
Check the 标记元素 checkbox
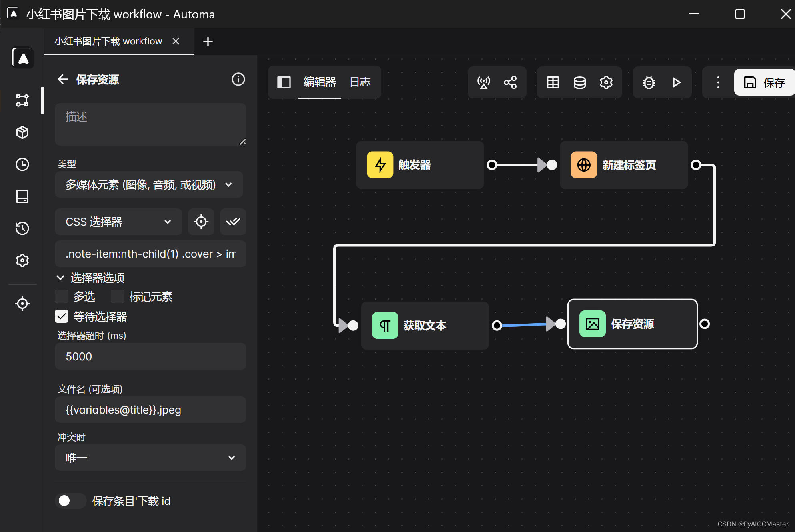(117, 297)
